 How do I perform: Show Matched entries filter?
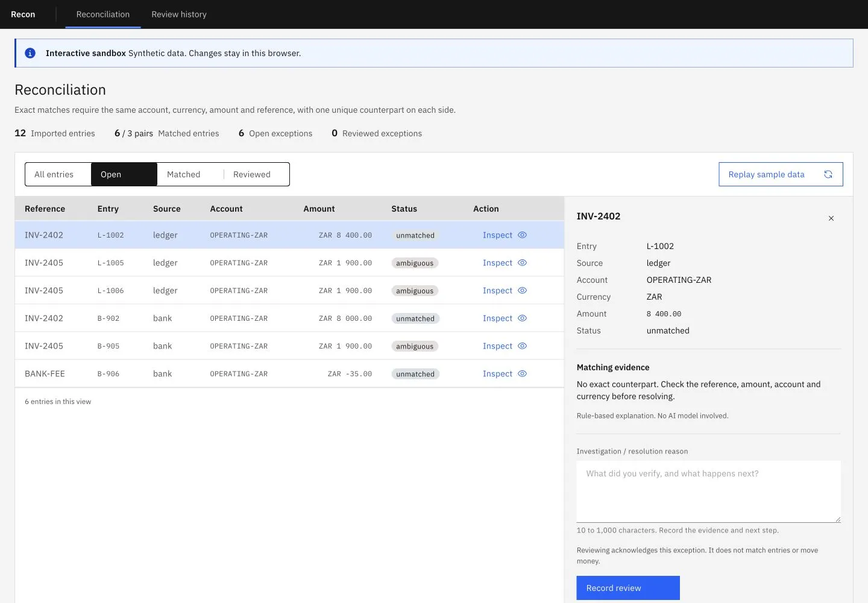coord(190,174)
